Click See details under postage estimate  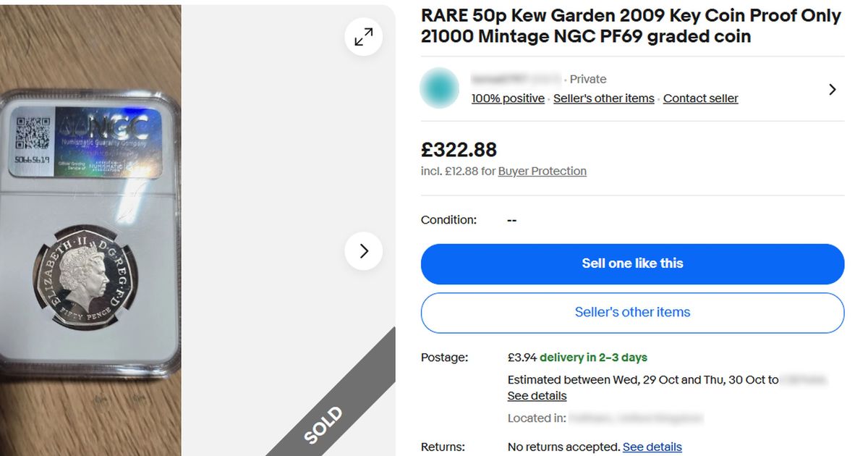(x=537, y=396)
